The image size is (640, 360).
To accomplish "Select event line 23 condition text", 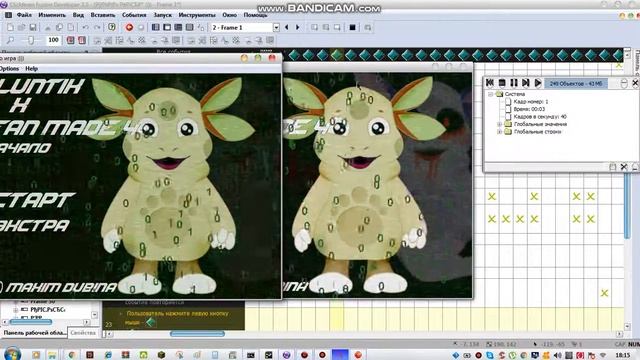I will (177, 318).
